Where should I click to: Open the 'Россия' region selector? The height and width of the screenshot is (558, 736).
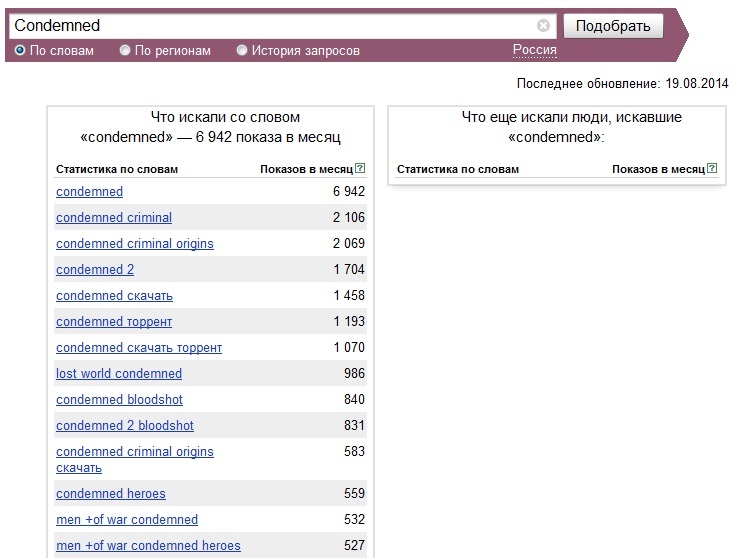tap(535, 50)
